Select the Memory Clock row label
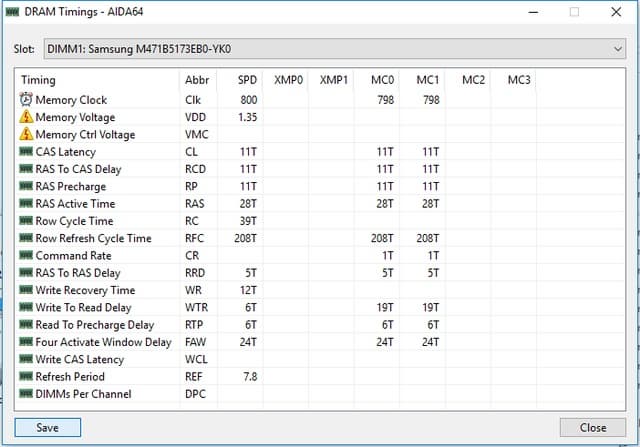The image size is (640, 447). [x=71, y=100]
